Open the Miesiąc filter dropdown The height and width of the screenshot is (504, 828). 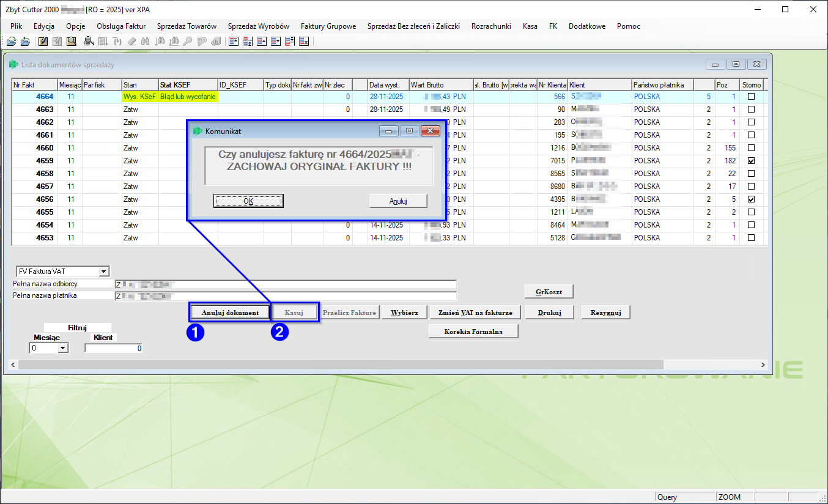[x=62, y=348]
